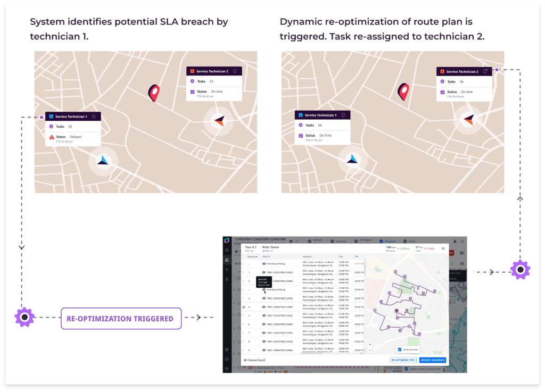Screen dimensions: 545x392
Task: Toggle Status checkbox on left Technician 2 card
Action: tap(192, 92)
